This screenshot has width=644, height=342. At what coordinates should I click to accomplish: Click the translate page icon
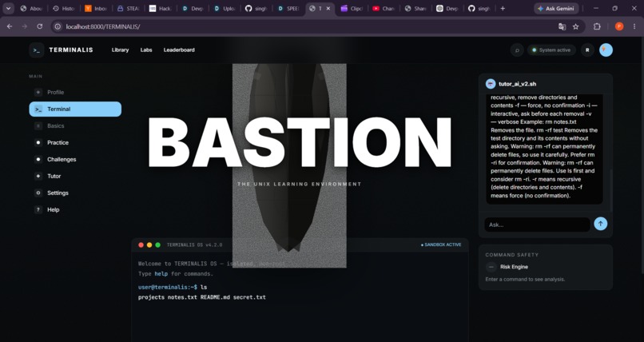[562, 26]
